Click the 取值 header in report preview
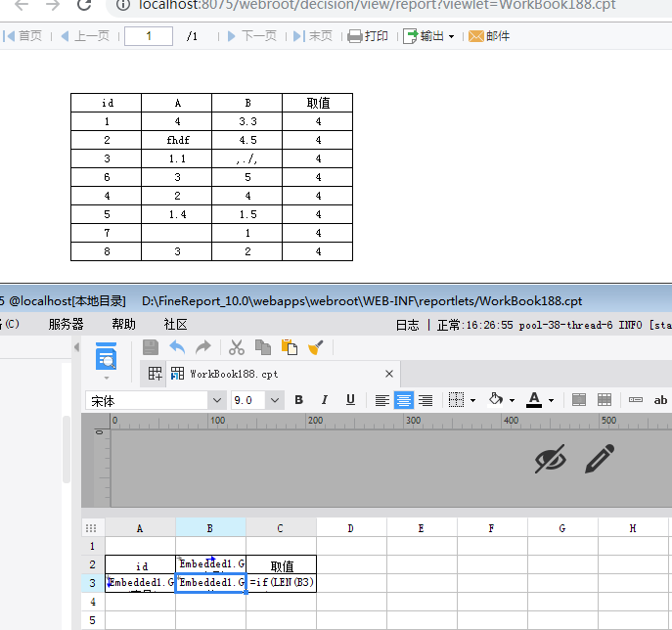 pyautogui.click(x=318, y=103)
